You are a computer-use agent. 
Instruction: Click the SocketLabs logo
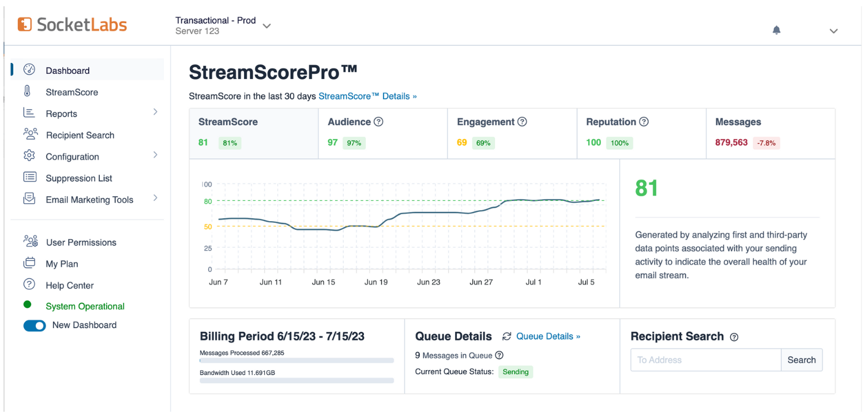(x=72, y=24)
